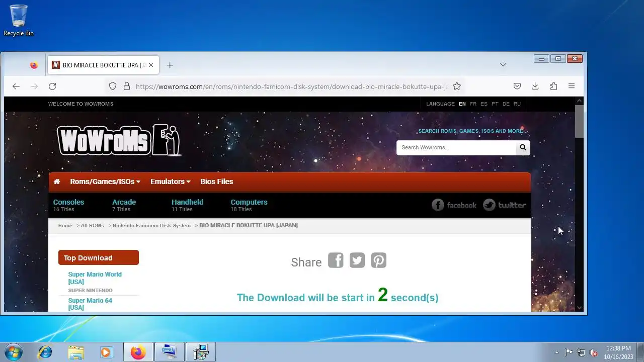
Task: Click the Top Download heading
Action: coord(99,257)
